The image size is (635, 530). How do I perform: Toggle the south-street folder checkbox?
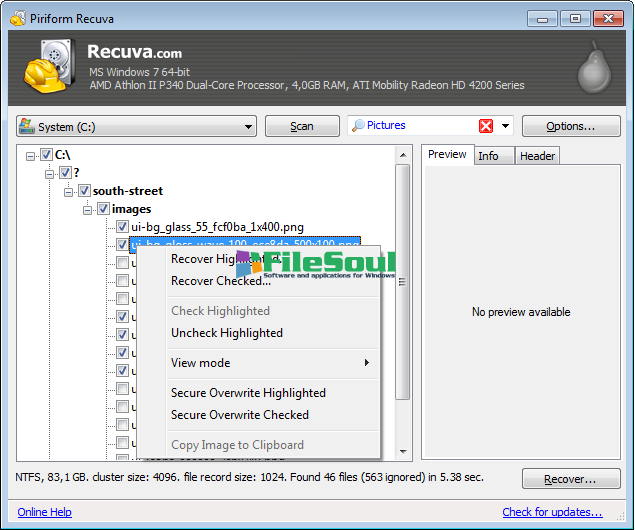(x=84, y=191)
